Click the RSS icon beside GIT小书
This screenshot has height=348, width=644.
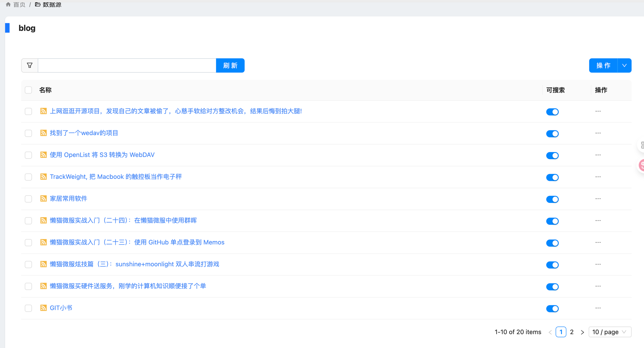[x=43, y=308]
